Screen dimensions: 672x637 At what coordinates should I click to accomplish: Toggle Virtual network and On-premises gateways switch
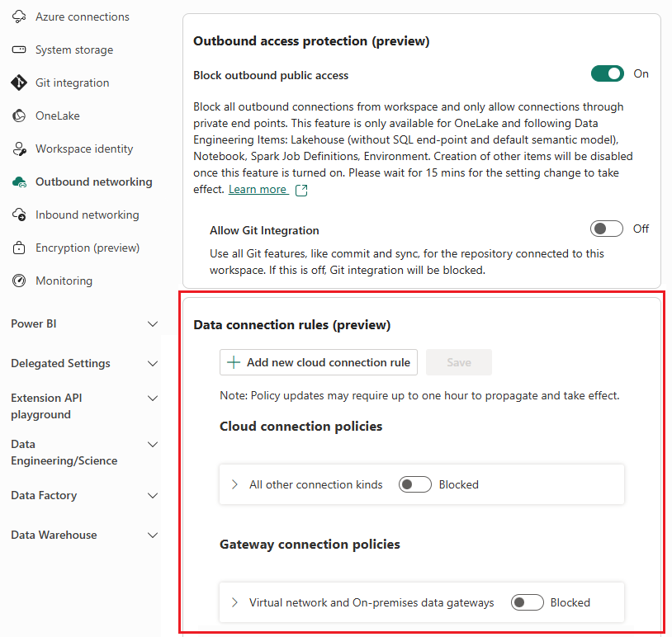tap(527, 602)
